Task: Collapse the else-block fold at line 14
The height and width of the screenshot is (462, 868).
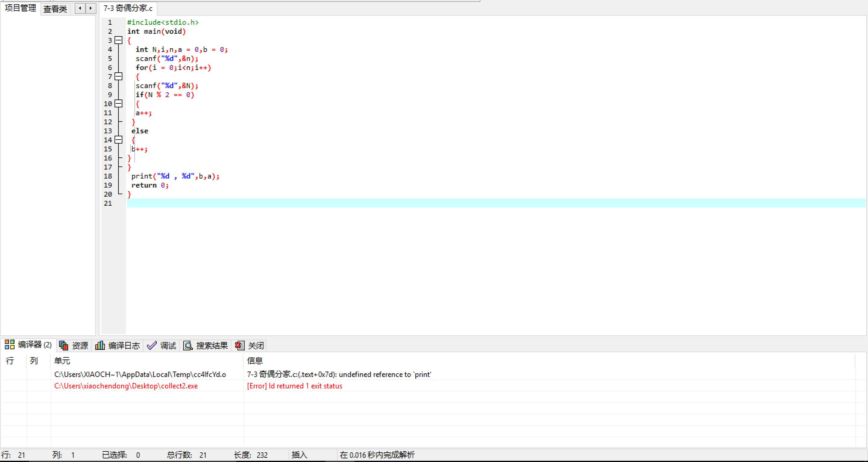Action: pyautogui.click(x=118, y=140)
